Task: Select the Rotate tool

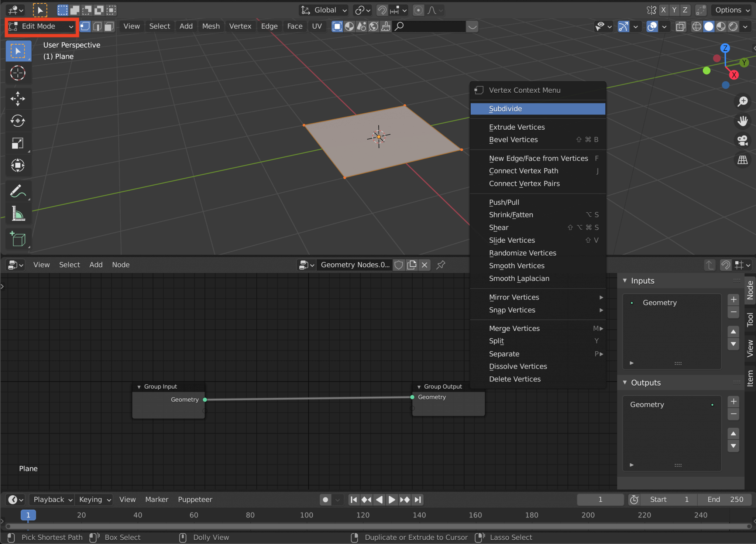Action: 18,121
